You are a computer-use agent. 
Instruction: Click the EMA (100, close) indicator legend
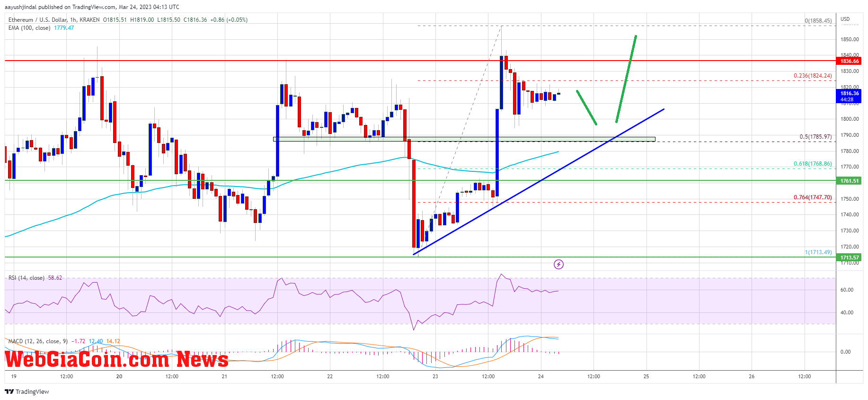coord(29,28)
